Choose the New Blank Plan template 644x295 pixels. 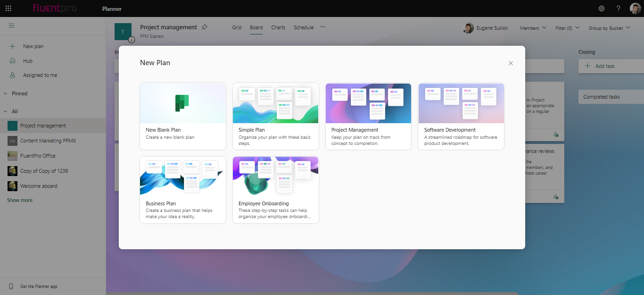(x=183, y=117)
